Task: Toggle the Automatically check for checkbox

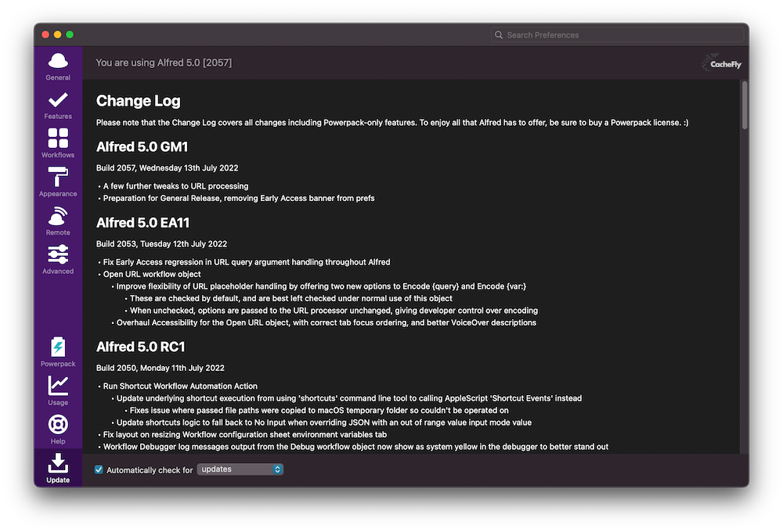Action: tap(99, 469)
